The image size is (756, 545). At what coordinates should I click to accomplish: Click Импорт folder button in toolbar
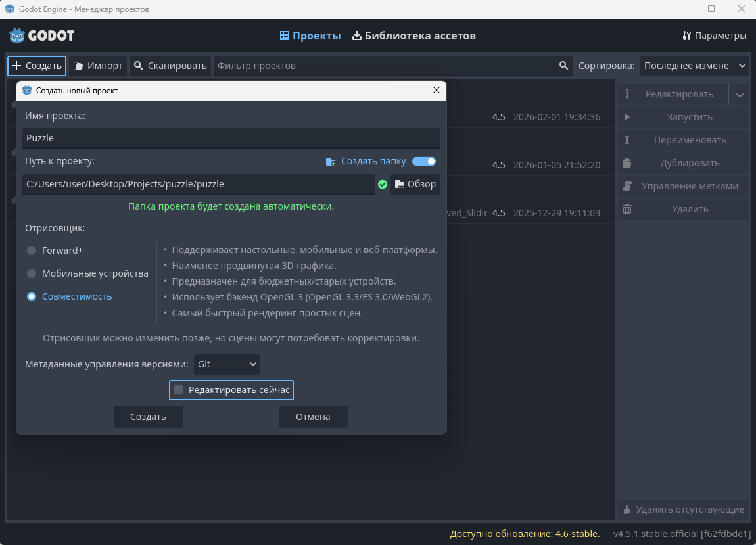click(x=98, y=66)
